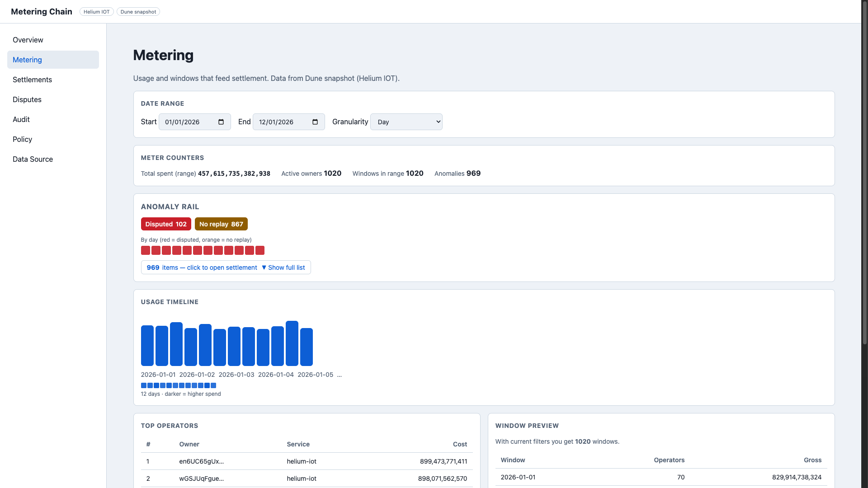
Task: Click the last red anomaly day square
Action: pos(260,250)
